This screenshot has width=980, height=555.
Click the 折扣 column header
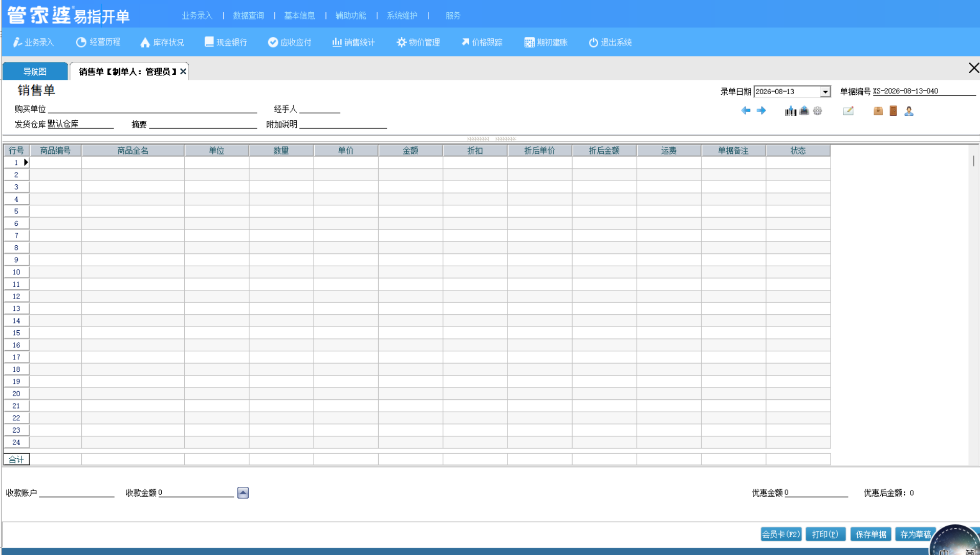click(475, 151)
